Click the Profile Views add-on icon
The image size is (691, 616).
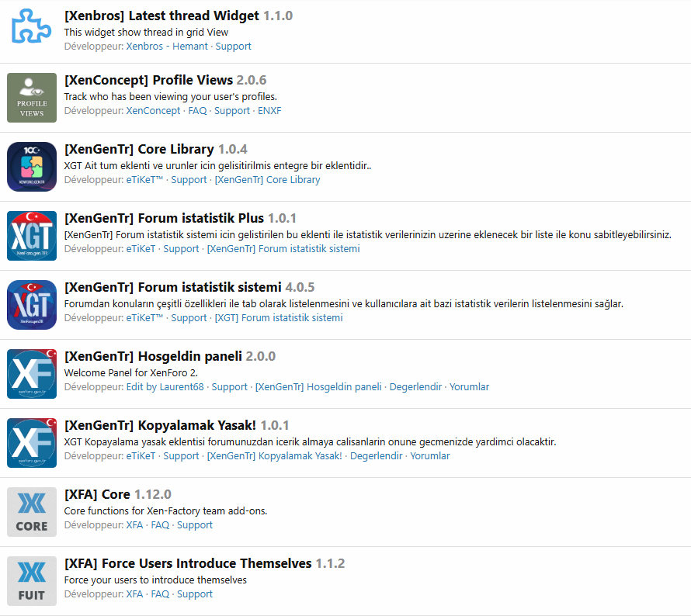[32, 98]
